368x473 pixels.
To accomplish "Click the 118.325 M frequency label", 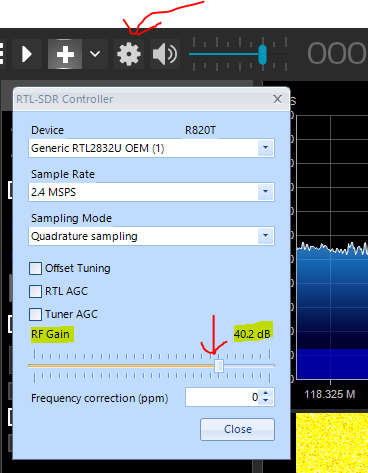I will click(330, 395).
